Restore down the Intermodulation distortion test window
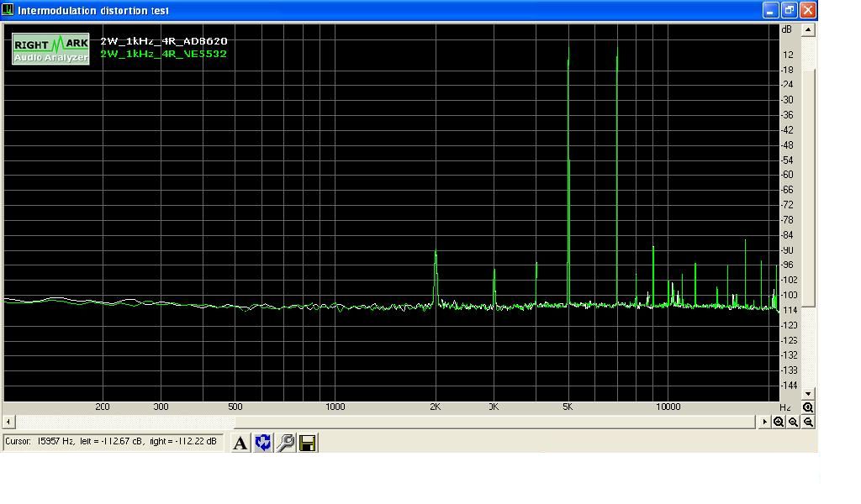The height and width of the screenshot is (504, 861). coord(789,10)
